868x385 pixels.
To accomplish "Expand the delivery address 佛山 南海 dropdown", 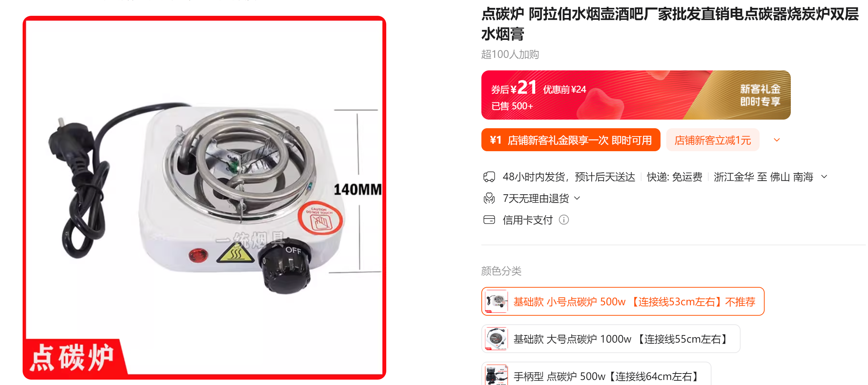I will [824, 177].
